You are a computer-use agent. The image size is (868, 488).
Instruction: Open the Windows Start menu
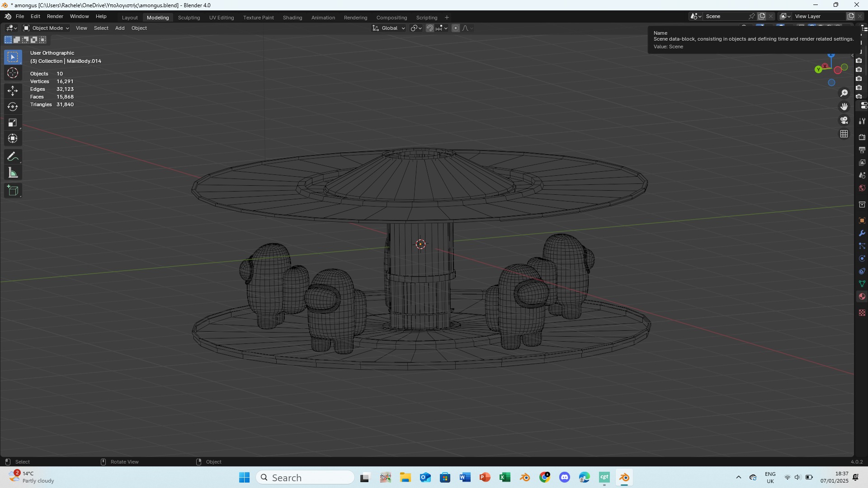click(245, 478)
